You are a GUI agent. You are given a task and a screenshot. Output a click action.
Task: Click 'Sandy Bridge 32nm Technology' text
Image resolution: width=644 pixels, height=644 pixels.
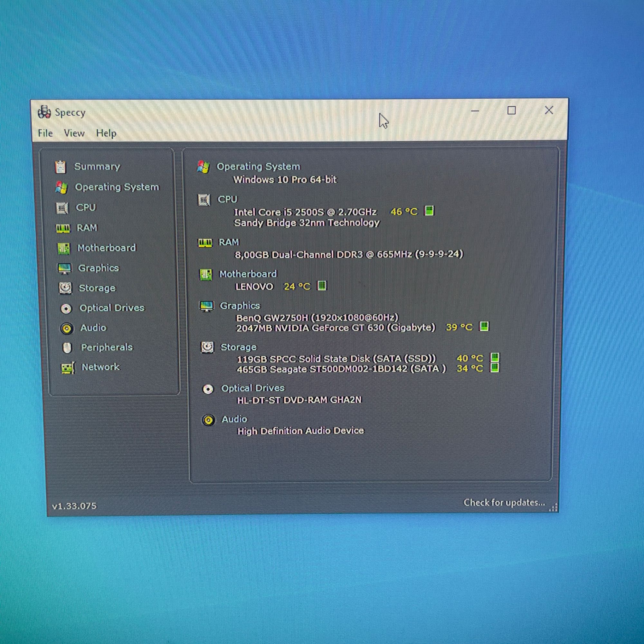coord(307,223)
